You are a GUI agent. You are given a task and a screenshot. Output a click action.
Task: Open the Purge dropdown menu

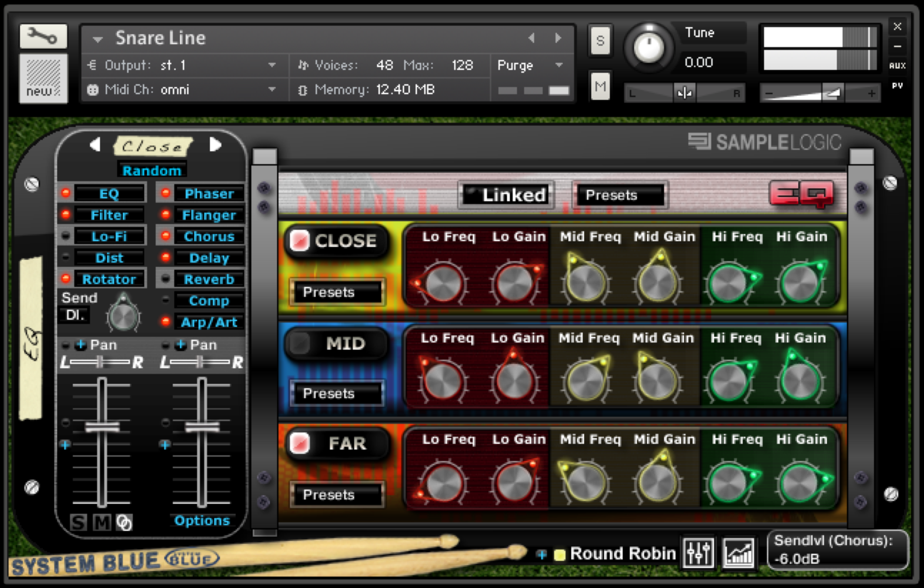[531, 65]
